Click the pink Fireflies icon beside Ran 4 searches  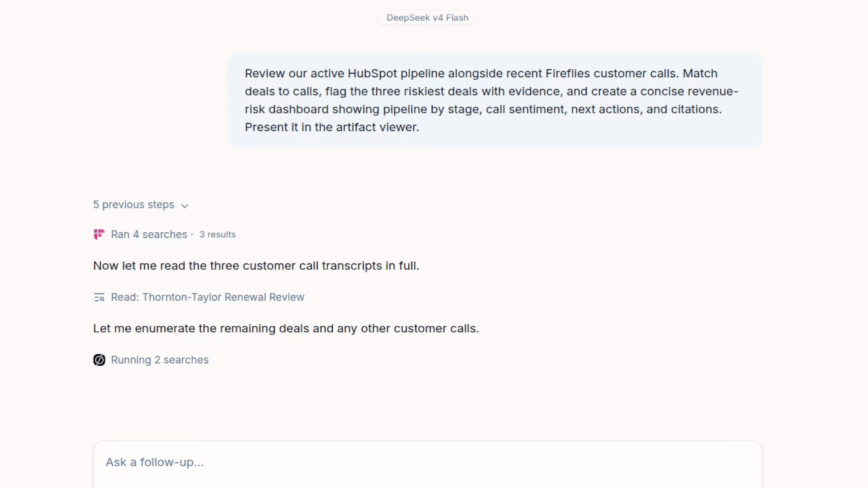click(x=99, y=234)
